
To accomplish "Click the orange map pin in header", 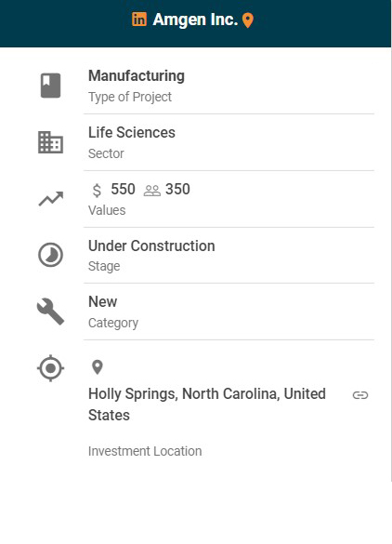I will coord(247,20).
